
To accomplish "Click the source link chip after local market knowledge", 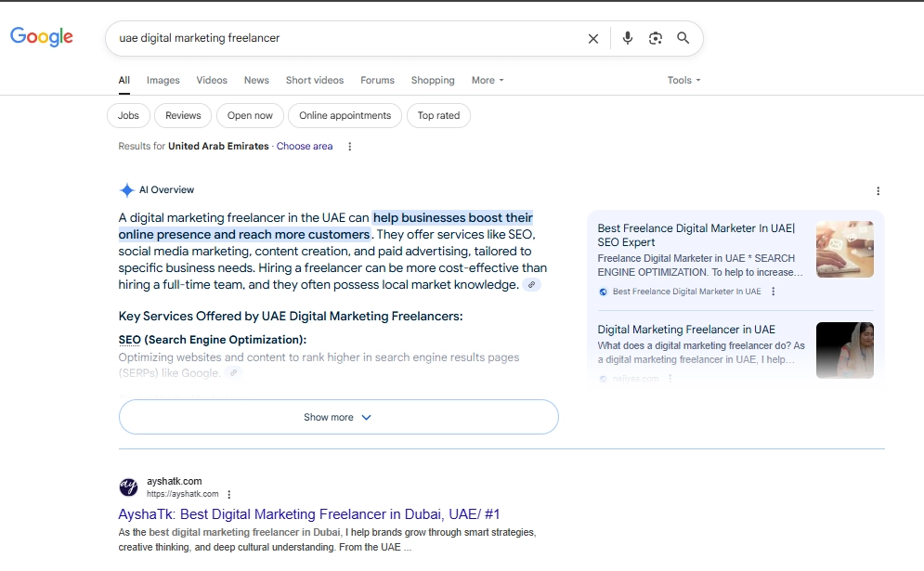I will (x=531, y=285).
